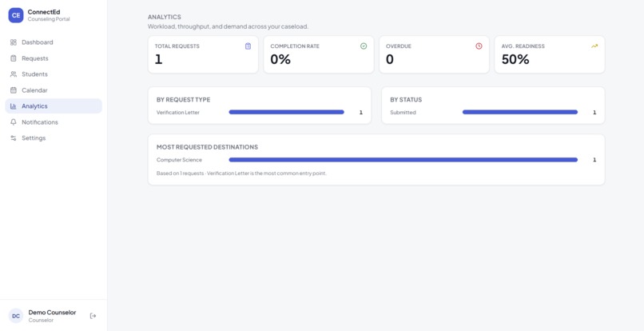Select the Analytics menu item
This screenshot has height=331, width=644.
point(54,106)
